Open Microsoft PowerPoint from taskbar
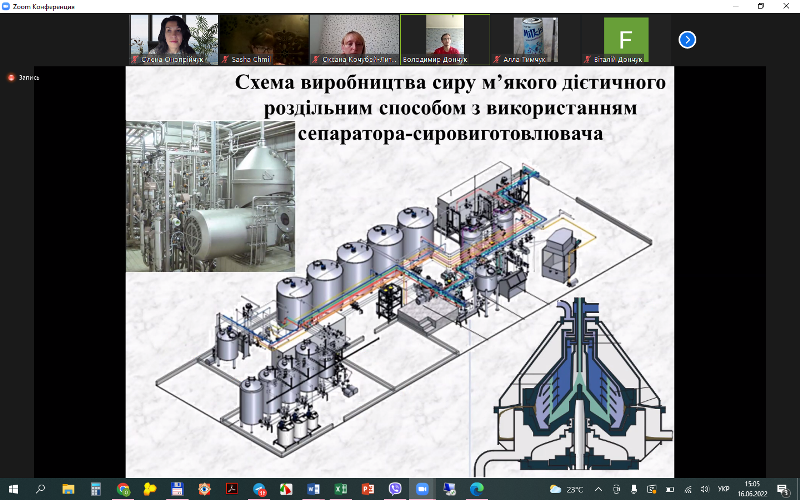Viewport: 800px width, 500px height. [368, 489]
